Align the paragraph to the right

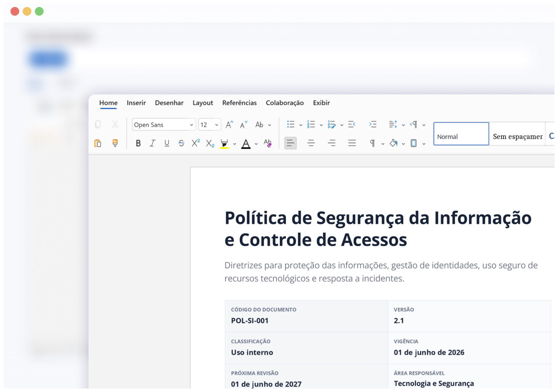pos(332,143)
